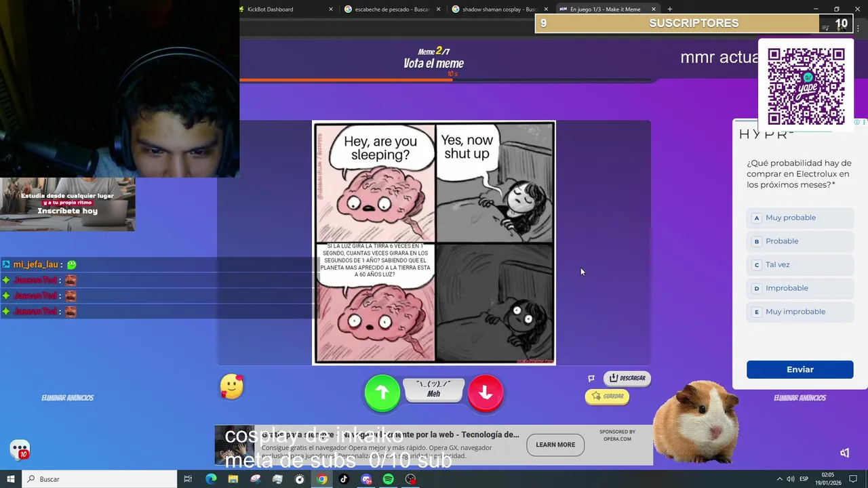Select the Muy probable survey option
The height and width of the screenshot is (488, 868).
[800, 218]
